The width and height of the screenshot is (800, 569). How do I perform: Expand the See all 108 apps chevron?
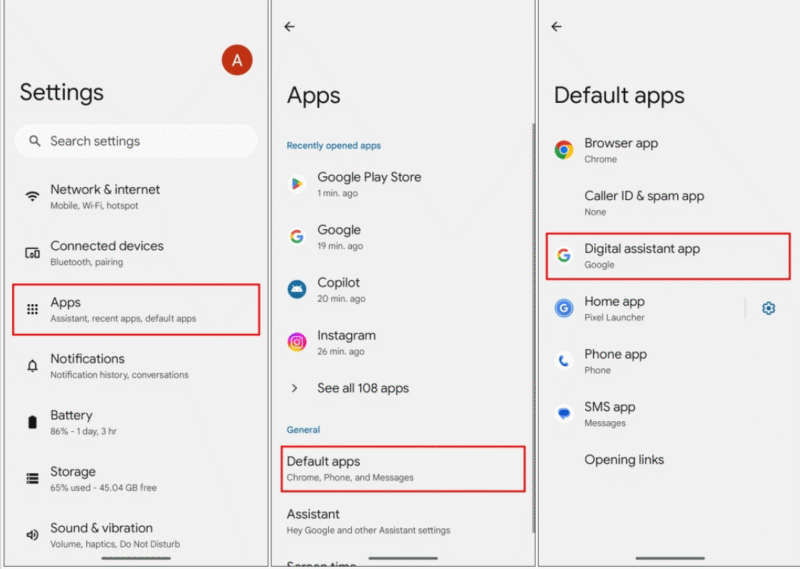click(294, 388)
